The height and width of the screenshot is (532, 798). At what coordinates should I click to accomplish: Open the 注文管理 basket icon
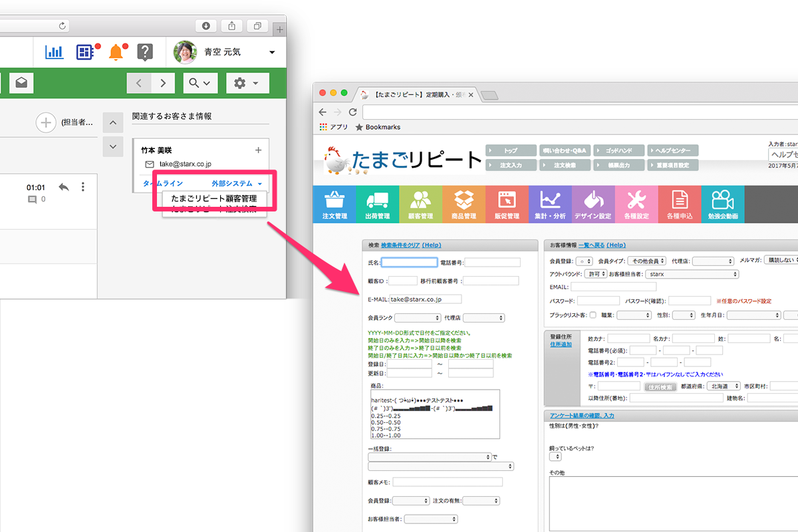point(334,204)
